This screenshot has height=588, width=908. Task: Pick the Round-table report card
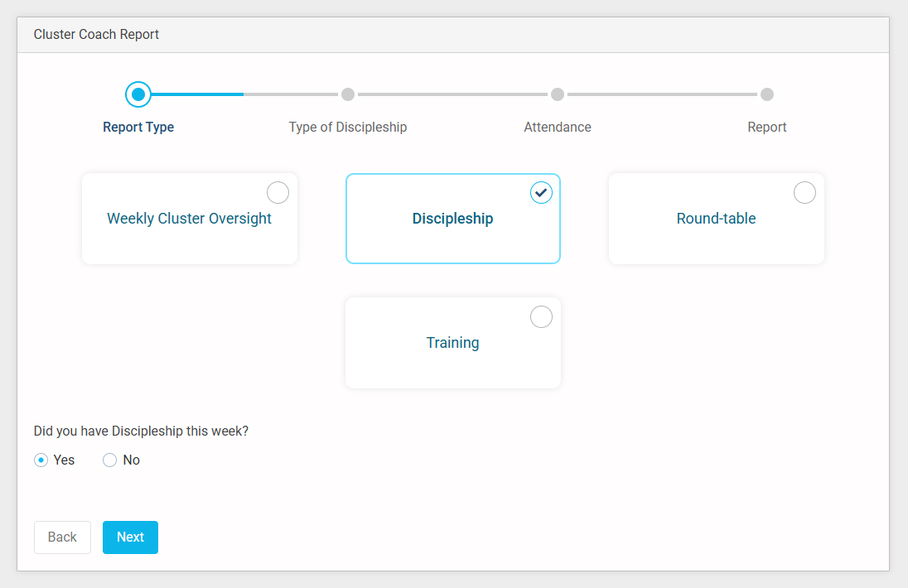point(716,219)
